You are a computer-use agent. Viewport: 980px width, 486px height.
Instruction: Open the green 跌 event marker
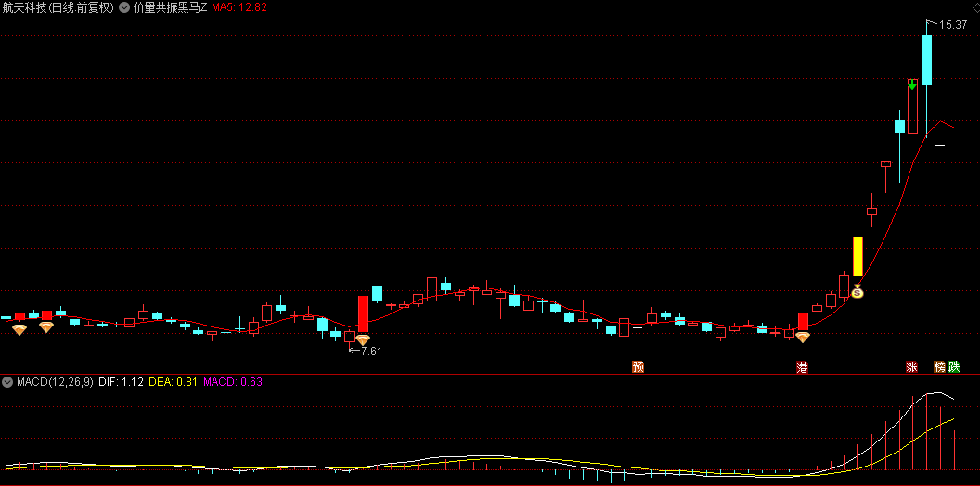coord(953,366)
